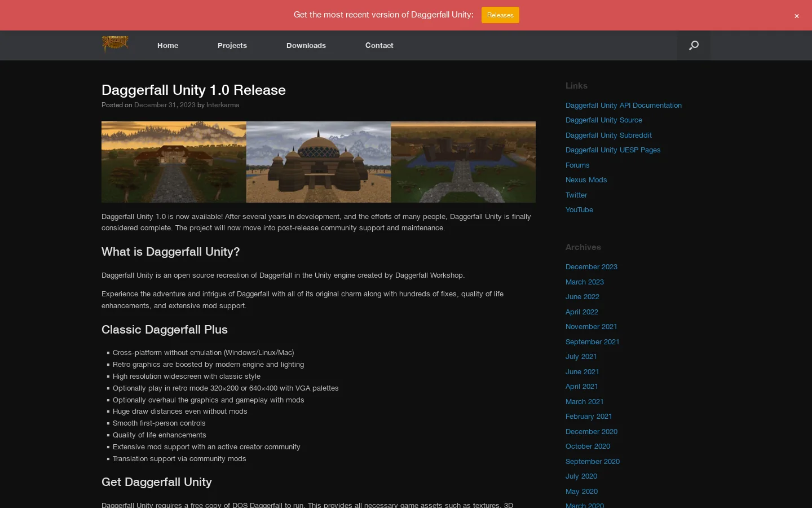Open Daggerfall Unity API Documentation link
This screenshot has width=812, height=508.
point(624,106)
